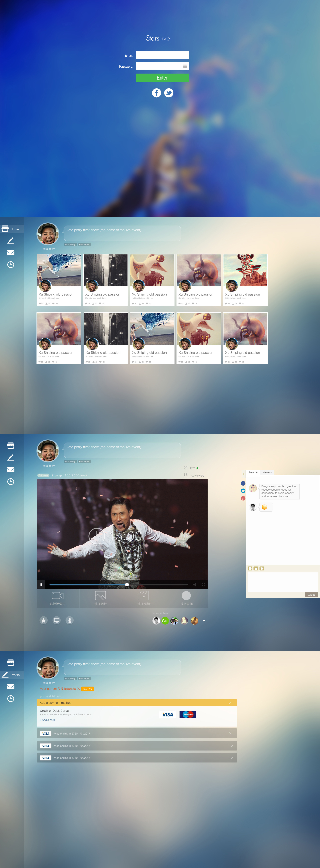The height and width of the screenshot is (868, 320).
Task: Click in the Email input field
Action: click(162, 55)
